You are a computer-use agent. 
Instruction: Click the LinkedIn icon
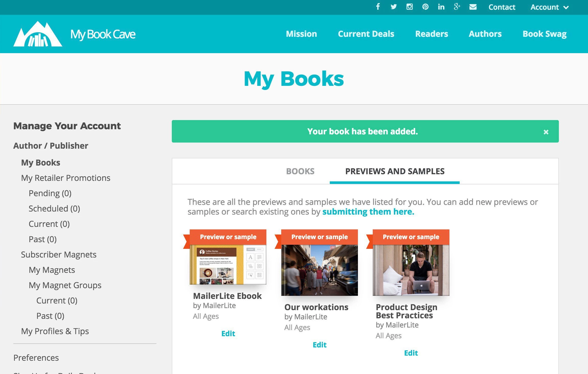point(441,7)
